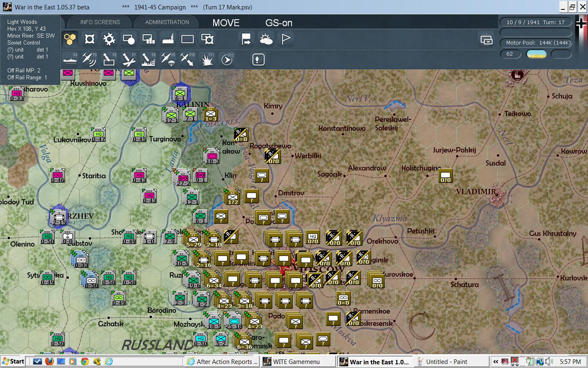
Task: Open the Windows Start menu
Action: click(x=13, y=361)
